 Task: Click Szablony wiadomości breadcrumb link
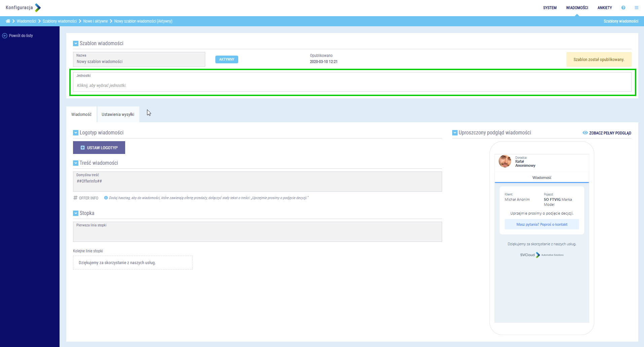(60, 21)
